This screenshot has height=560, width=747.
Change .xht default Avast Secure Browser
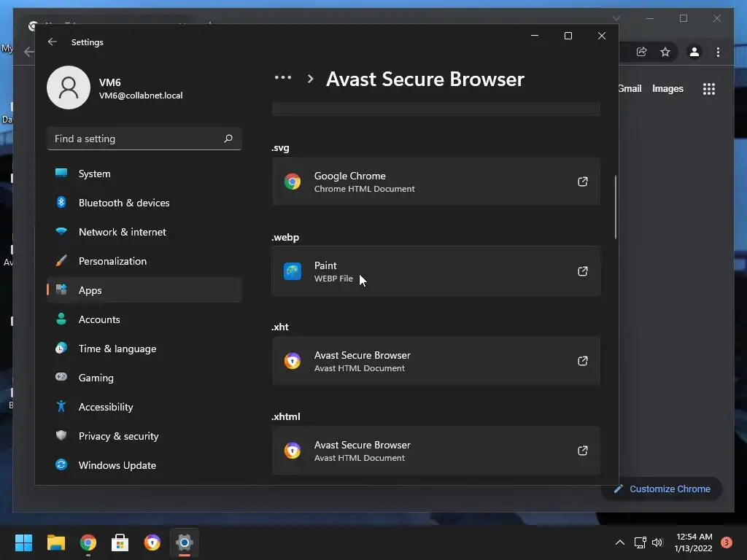click(436, 361)
